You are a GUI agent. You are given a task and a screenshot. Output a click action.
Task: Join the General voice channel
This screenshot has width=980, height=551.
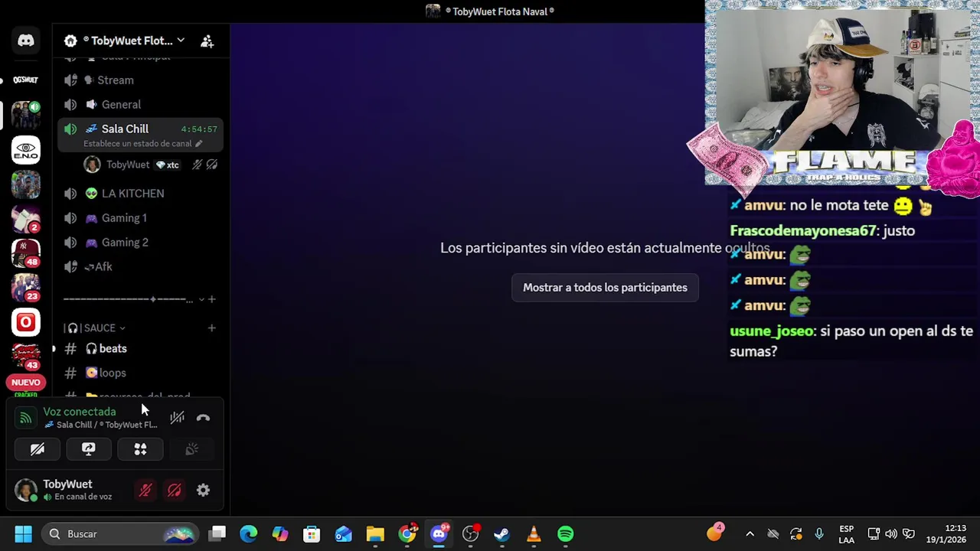tap(141, 104)
